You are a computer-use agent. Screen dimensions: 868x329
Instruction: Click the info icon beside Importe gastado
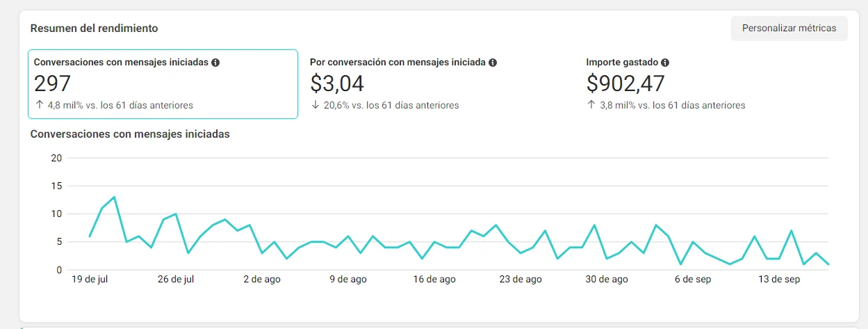pyautogui.click(x=665, y=63)
